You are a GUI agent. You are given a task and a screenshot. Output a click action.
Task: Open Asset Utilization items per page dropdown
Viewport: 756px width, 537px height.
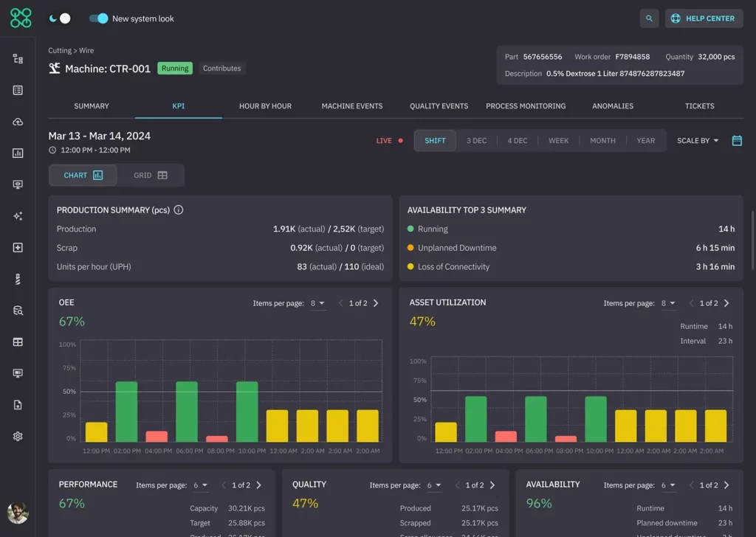[x=669, y=303]
